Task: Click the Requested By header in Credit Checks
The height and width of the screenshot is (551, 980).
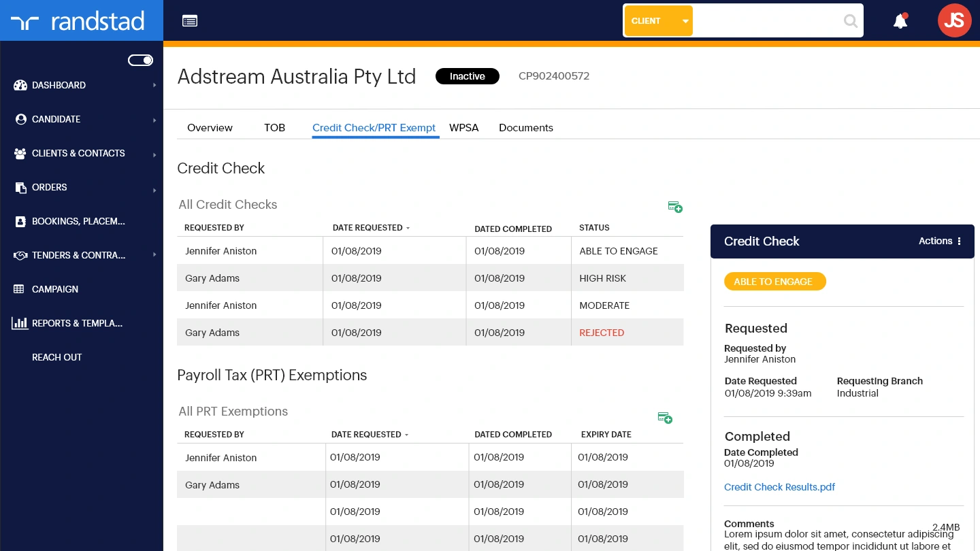Action: [214, 228]
